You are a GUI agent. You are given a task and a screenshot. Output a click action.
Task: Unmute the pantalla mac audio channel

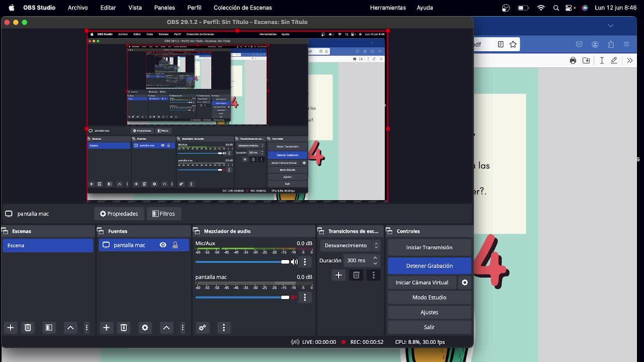pyautogui.click(x=294, y=297)
